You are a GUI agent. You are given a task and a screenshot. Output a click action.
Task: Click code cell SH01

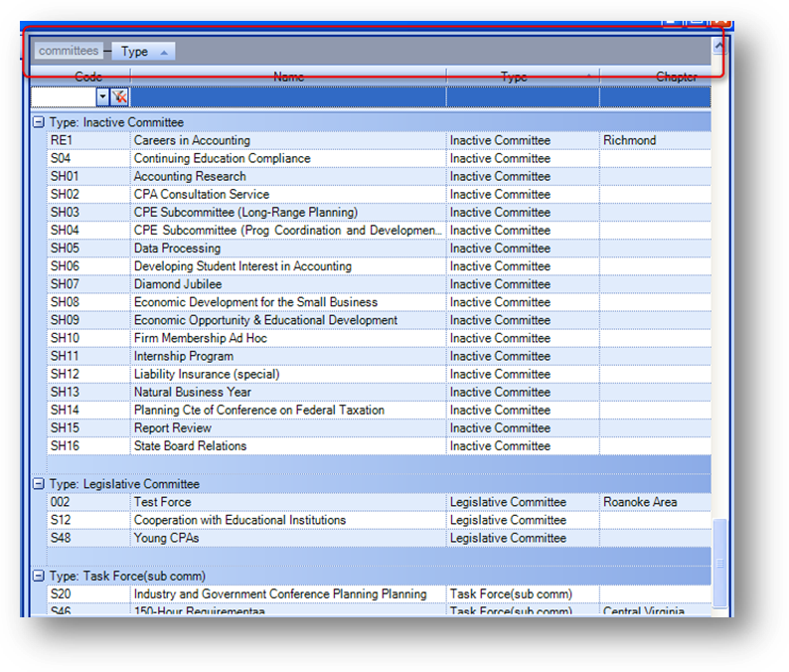point(88,176)
